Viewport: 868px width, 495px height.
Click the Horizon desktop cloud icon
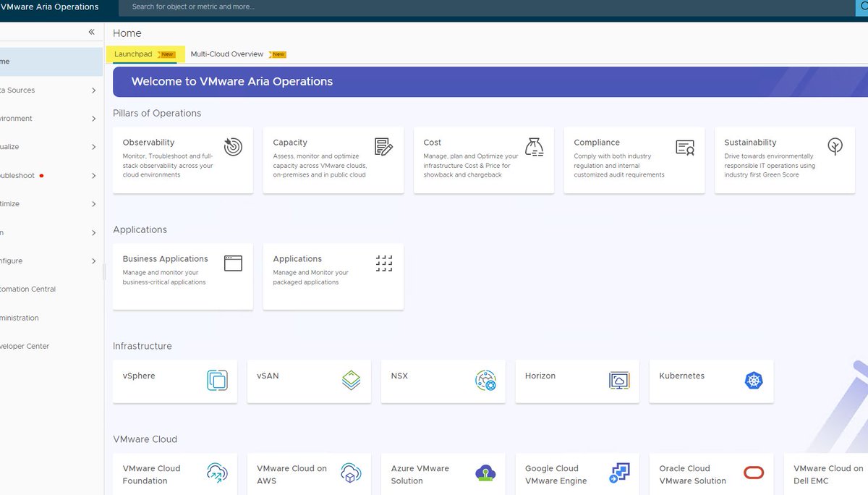point(619,380)
